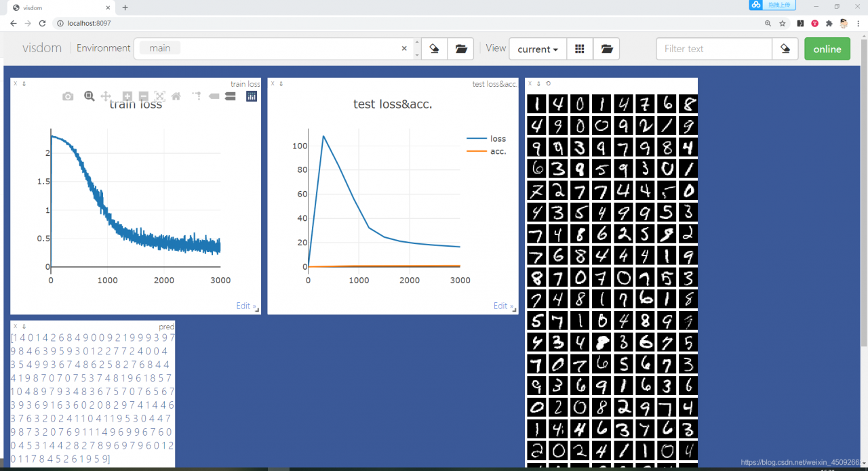868x471 pixels.
Task: Open the dark bracket extension icon
Action: pos(800,23)
